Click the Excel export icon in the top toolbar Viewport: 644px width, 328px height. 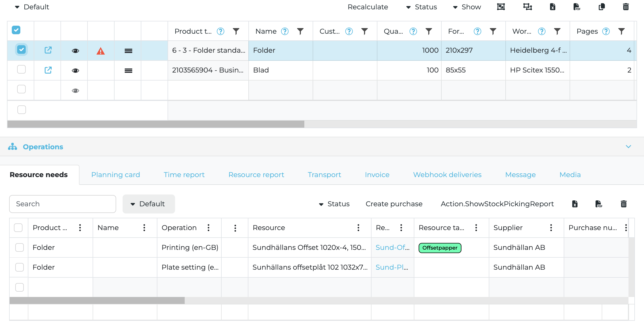click(552, 7)
